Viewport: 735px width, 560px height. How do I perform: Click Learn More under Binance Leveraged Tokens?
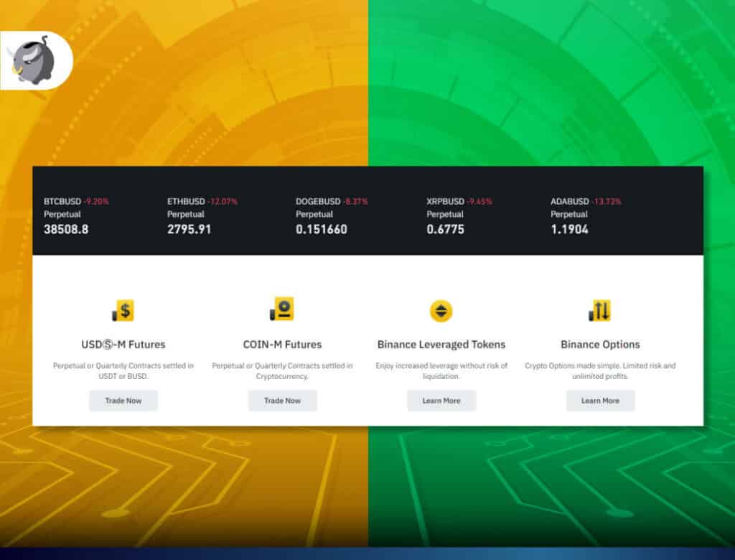[x=441, y=401]
